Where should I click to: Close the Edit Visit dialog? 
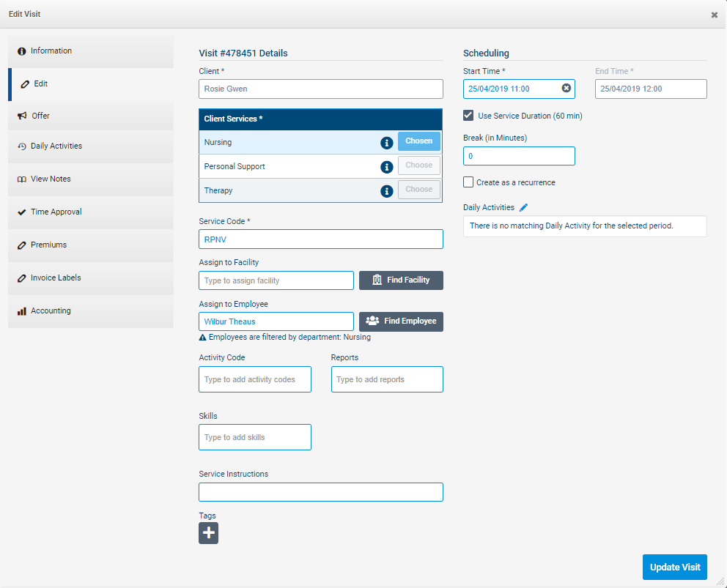[714, 15]
